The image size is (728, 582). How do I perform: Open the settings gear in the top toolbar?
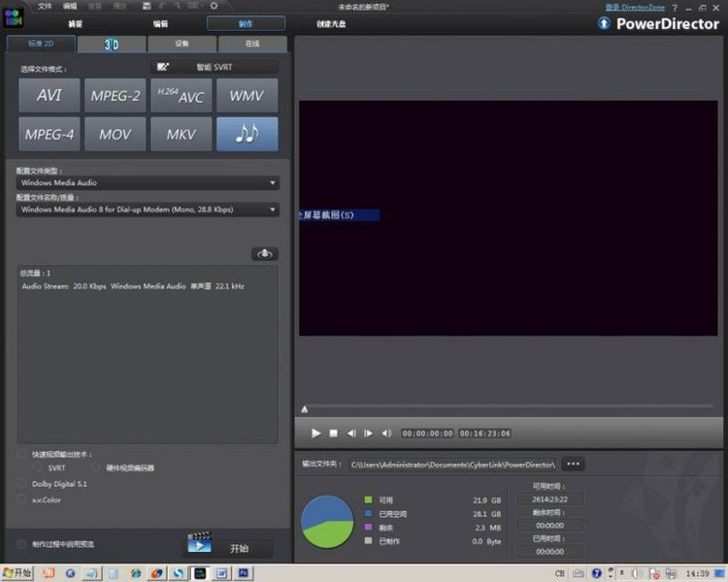214,6
